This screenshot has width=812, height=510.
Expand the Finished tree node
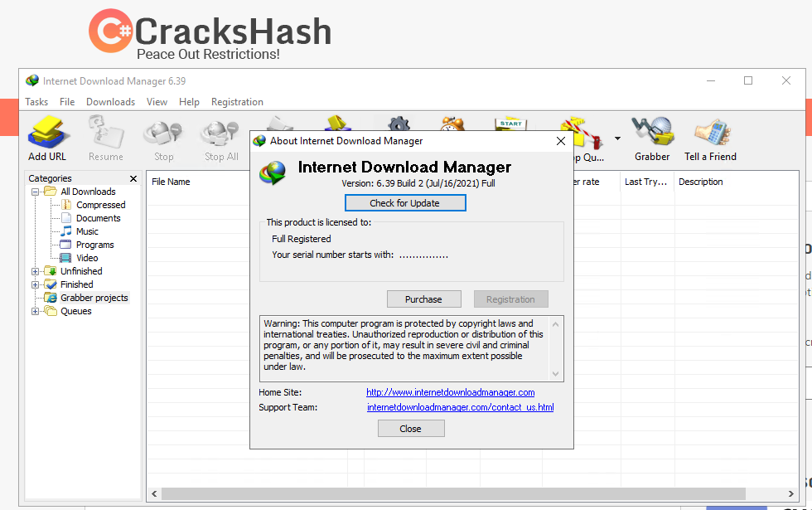coord(35,284)
